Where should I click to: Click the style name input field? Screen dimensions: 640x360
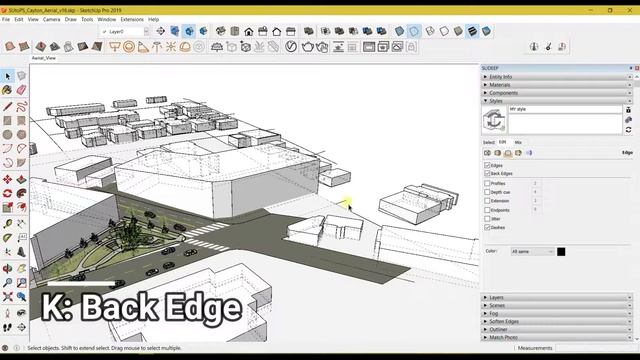tap(565, 109)
